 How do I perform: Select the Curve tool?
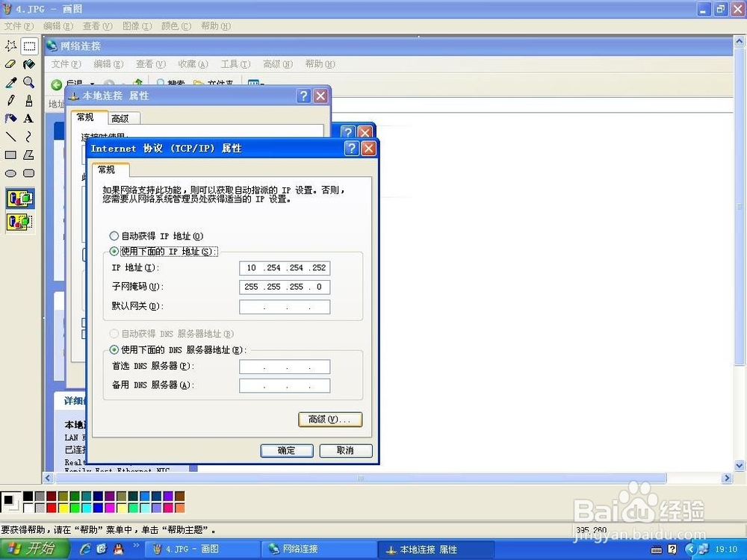coord(28,137)
